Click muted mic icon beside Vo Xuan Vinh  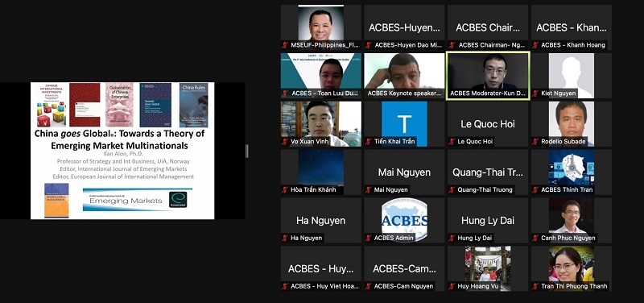pos(284,142)
